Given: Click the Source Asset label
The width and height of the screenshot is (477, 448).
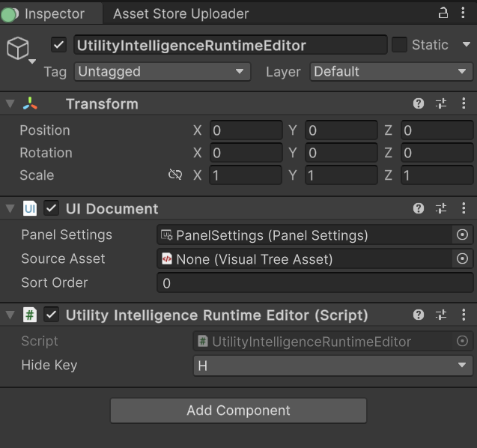Looking at the screenshot, I should coord(63,258).
